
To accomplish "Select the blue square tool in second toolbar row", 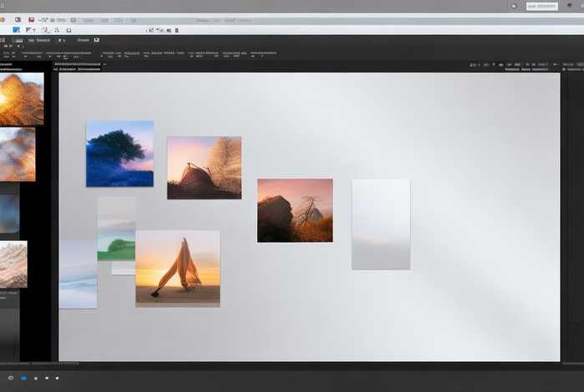I will coord(16,30).
